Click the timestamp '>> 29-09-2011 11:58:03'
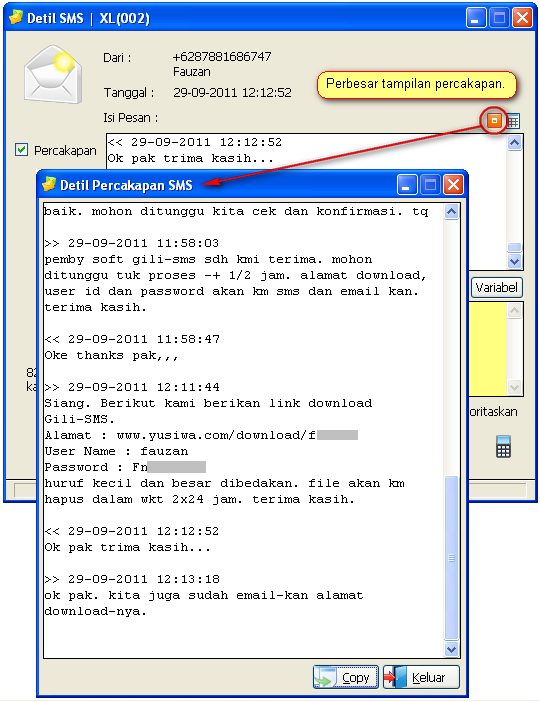The height and width of the screenshot is (702, 540). (x=132, y=243)
